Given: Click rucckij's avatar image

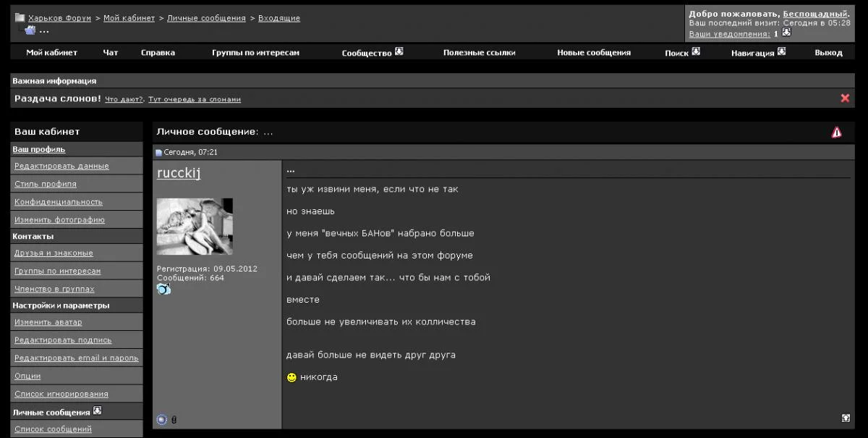Looking at the screenshot, I should point(195,226).
